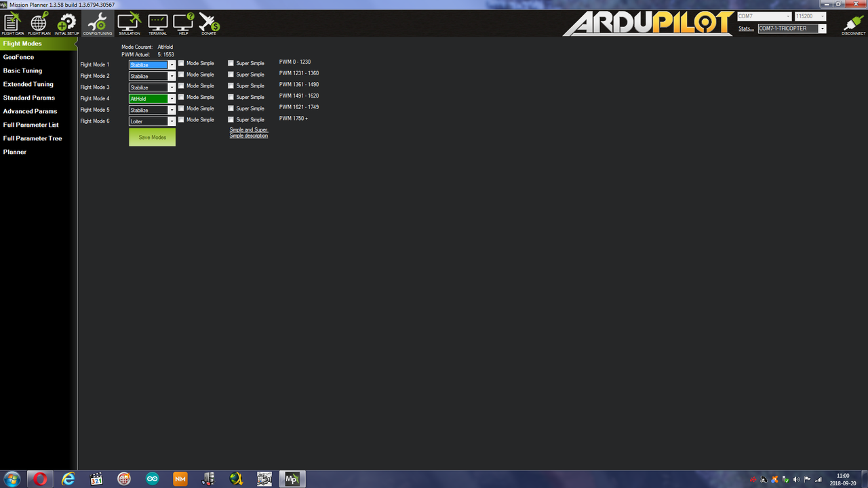Click the Show Desktop strip
The width and height of the screenshot is (868, 488).
tap(863, 479)
